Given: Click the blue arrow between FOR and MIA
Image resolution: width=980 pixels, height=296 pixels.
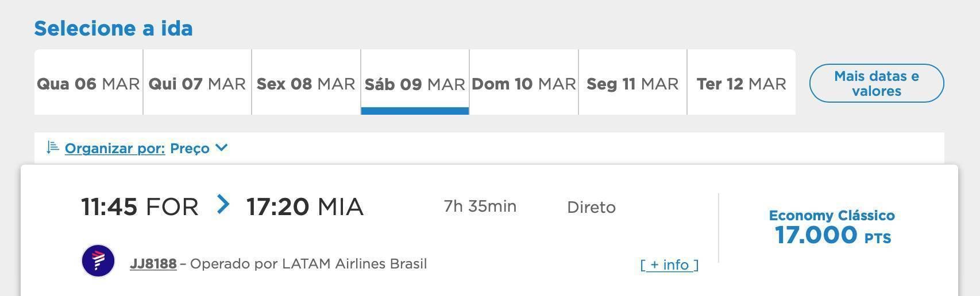Looking at the screenshot, I should pos(223,204).
